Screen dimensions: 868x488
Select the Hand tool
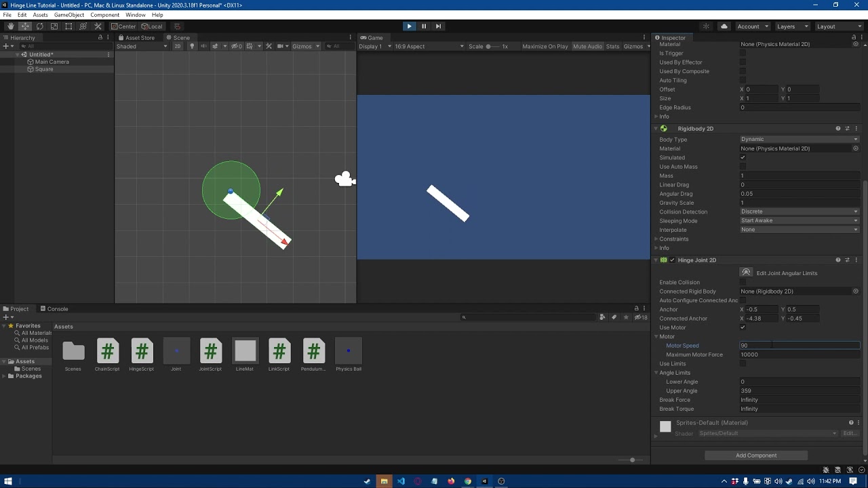[10, 26]
